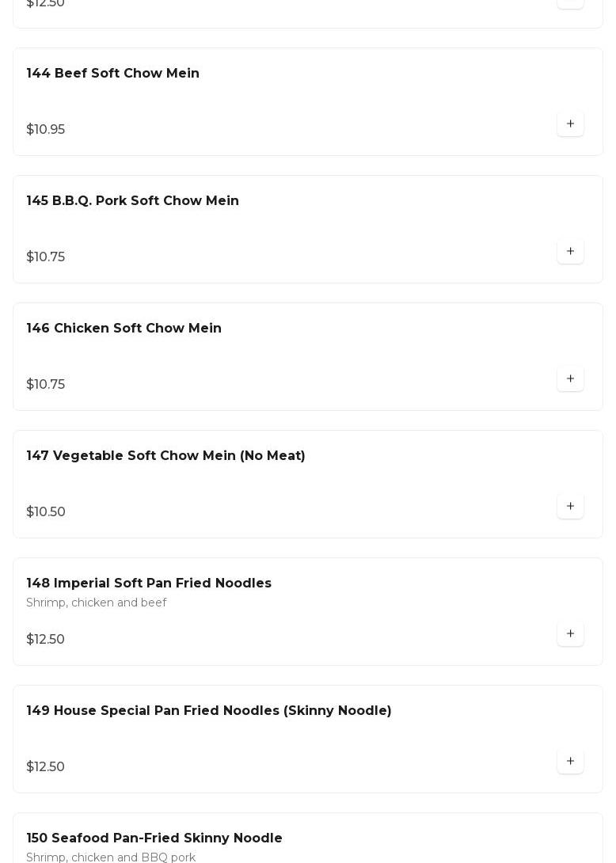Click the $10.75 price under B.B.Q. Pork

(x=45, y=257)
